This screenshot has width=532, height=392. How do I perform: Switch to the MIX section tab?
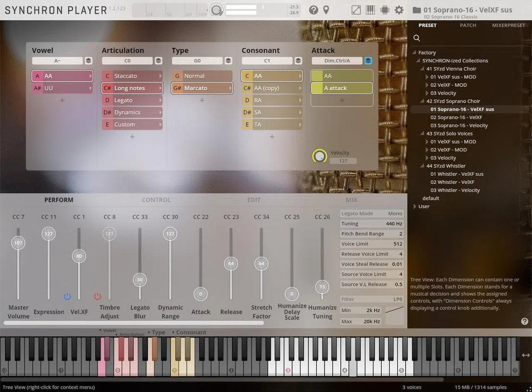click(x=352, y=200)
